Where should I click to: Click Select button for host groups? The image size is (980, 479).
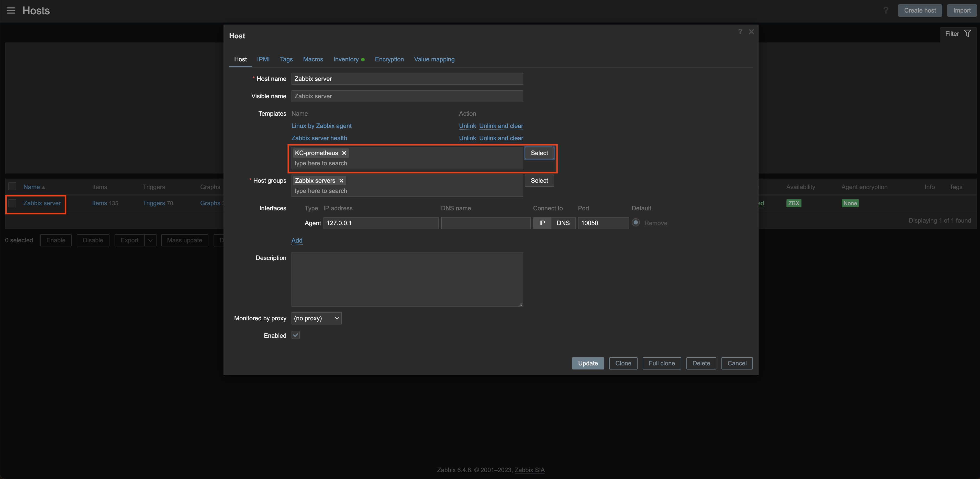tap(539, 181)
